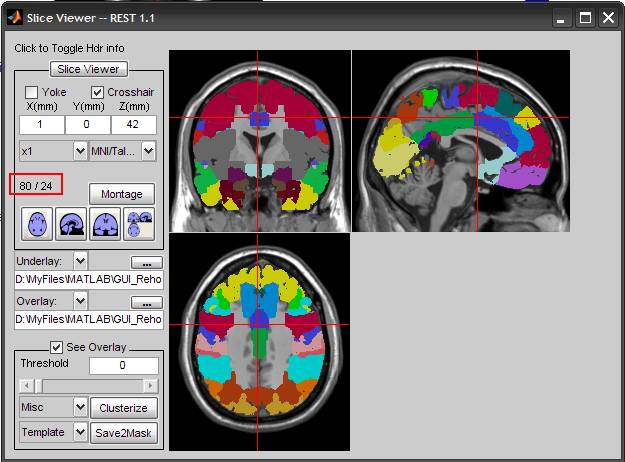625x462 pixels.
Task: Click the Y(mm) coordinate field
Action: (88, 124)
